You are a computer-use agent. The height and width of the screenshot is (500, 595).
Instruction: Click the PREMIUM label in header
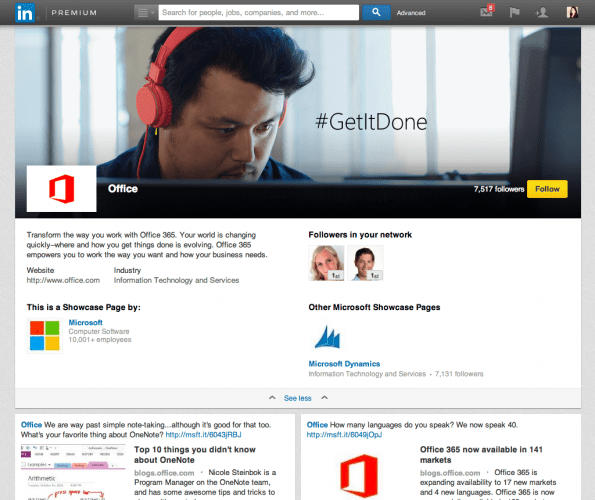click(74, 13)
